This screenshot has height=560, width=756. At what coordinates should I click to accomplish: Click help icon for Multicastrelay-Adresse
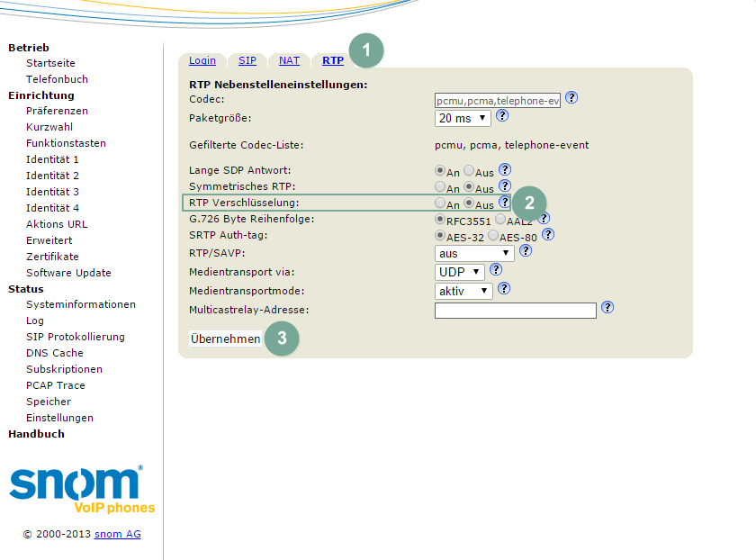click(607, 307)
